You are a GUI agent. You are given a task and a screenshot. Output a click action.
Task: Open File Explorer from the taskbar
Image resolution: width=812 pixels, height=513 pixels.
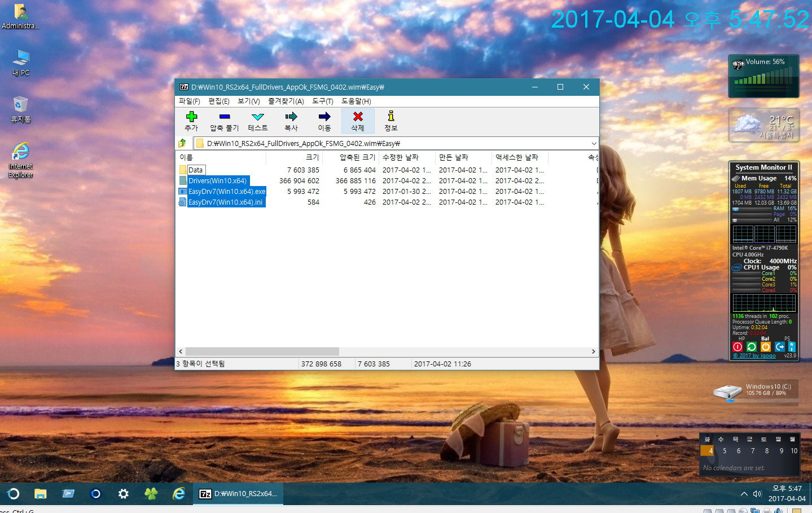tap(40, 494)
